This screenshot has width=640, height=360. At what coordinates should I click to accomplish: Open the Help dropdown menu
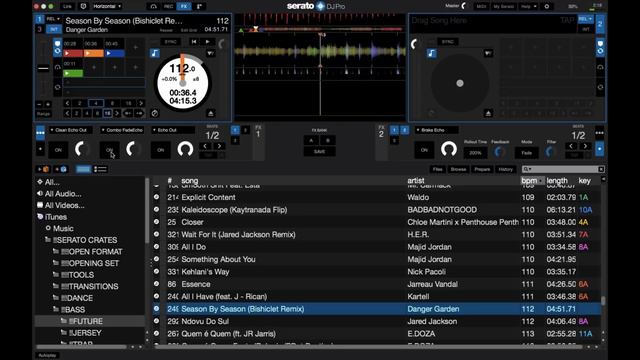(528, 6)
